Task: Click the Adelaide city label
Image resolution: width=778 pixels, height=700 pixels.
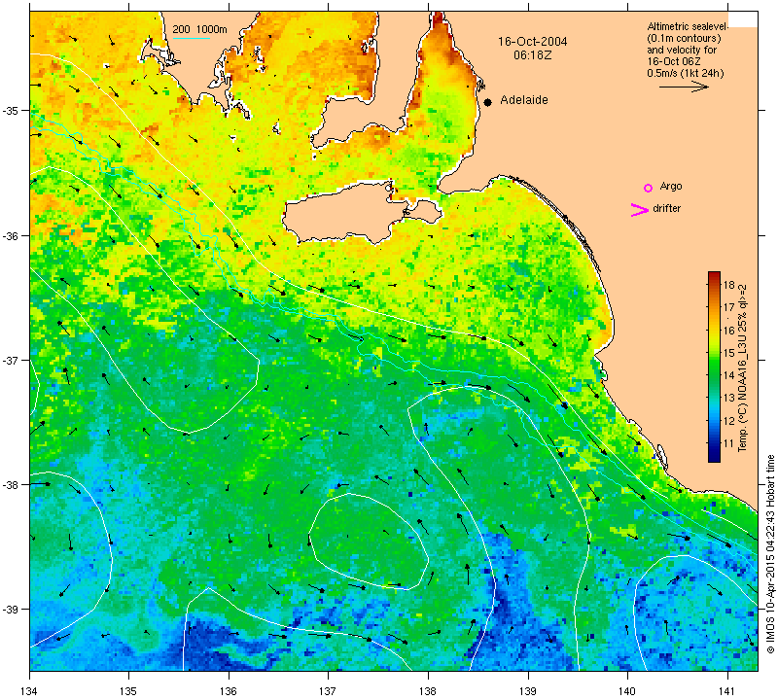Action: [x=524, y=100]
